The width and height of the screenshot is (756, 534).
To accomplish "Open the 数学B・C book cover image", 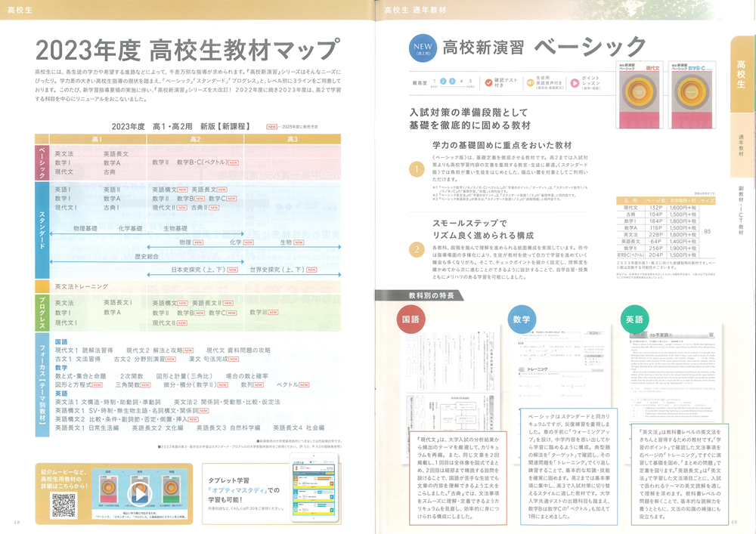I will click(692, 95).
